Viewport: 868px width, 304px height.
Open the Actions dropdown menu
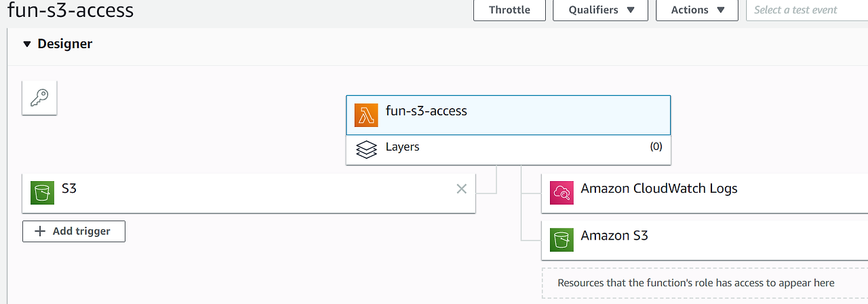click(697, 10)
